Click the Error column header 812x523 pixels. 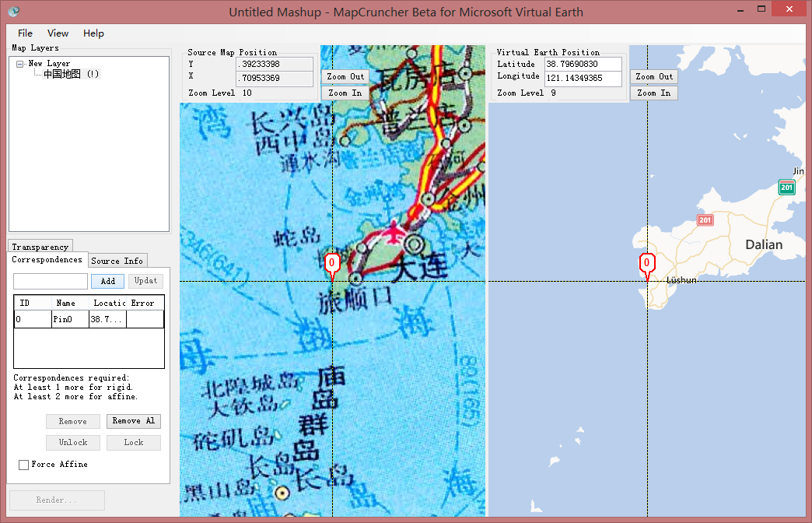click(x=145, y=303)
